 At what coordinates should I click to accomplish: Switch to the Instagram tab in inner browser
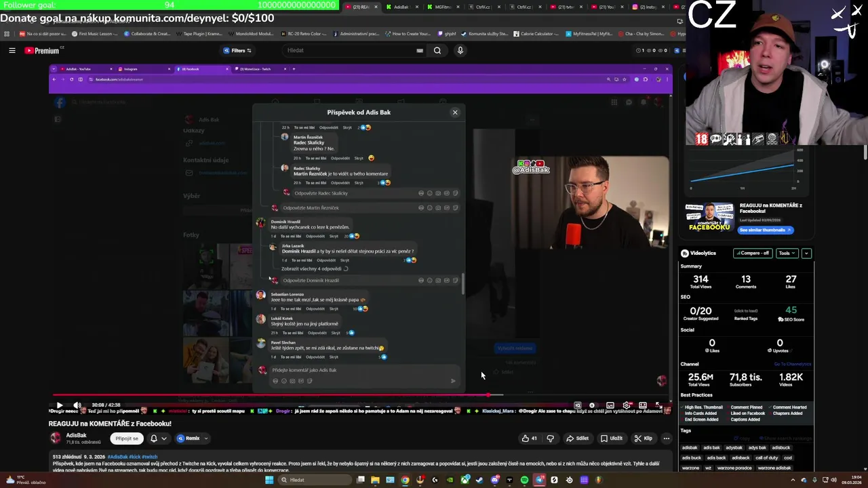[144, 69]
